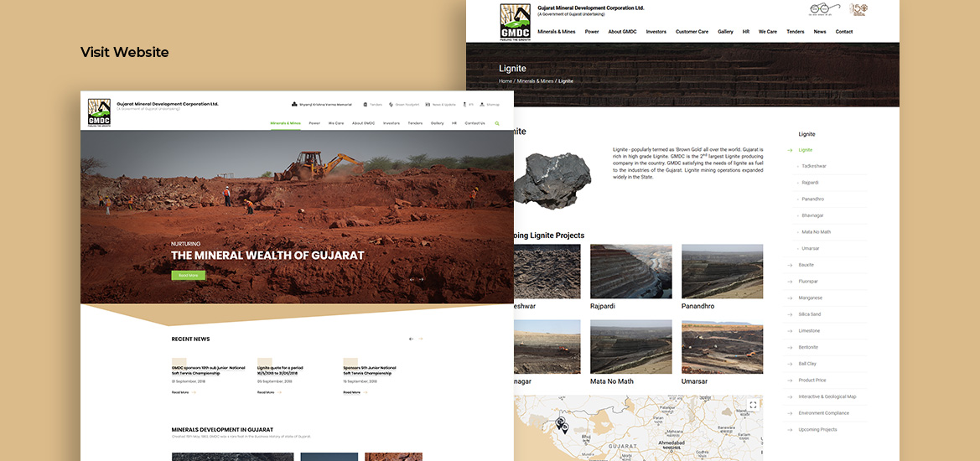Click the GMDC logo on the Lignite page
980x461 pixels.
(515, 22)
